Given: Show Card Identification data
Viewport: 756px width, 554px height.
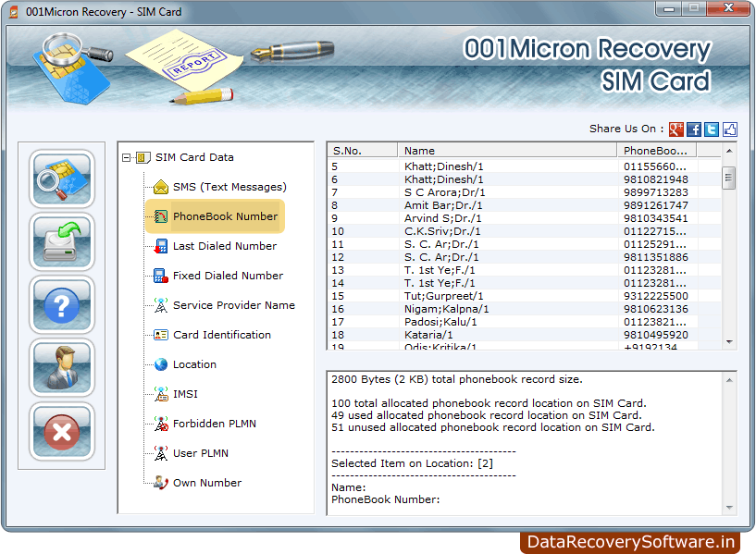Looking at the screenshot, I should pos(222,335).
